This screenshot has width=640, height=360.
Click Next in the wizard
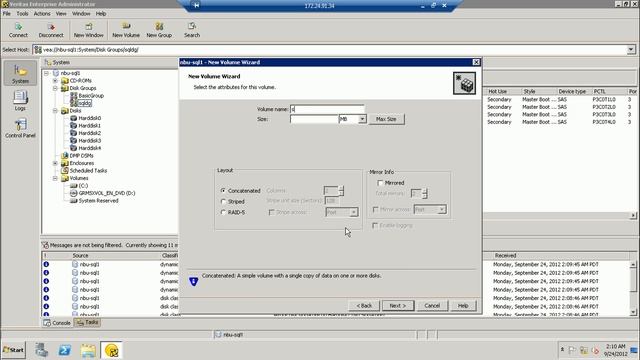click(x=398, y=306)
